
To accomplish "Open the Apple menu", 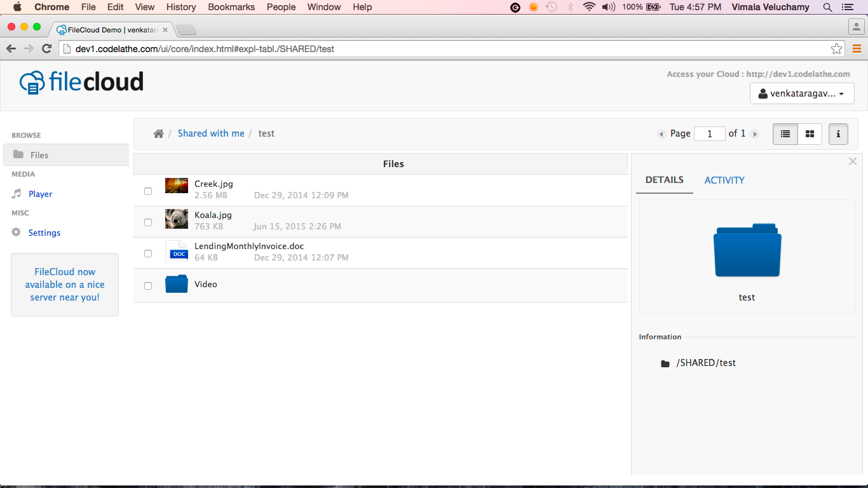I will [17, 7].
